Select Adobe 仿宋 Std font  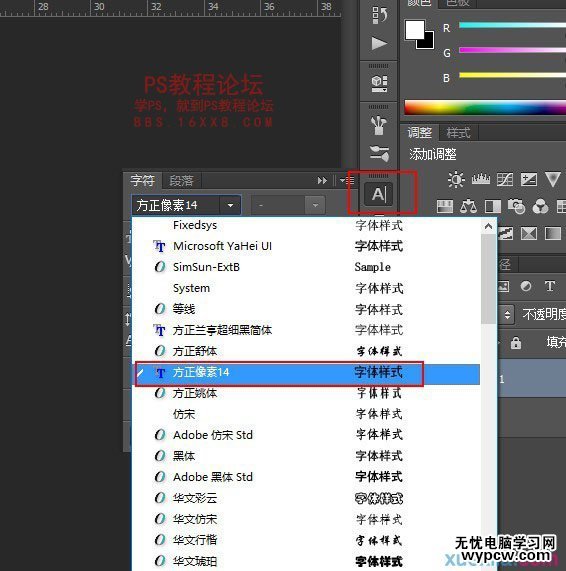306,435
